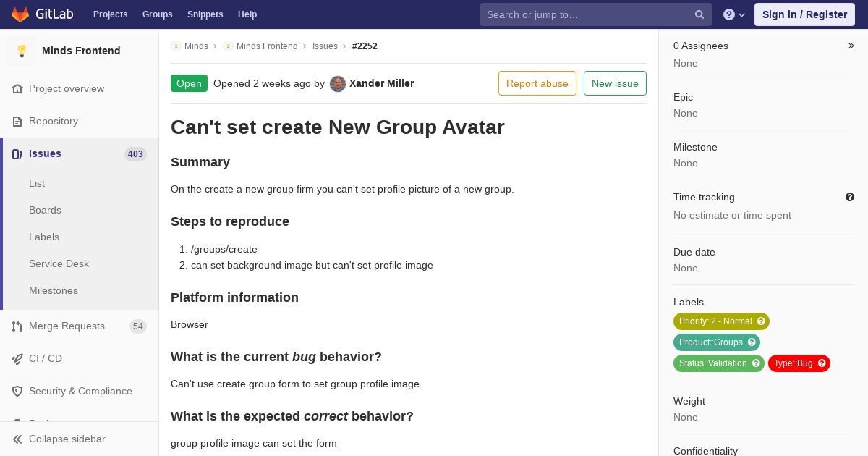
Task: Click the issue title Can't set create New Group Avatar
Action: (x=338, y=127)
